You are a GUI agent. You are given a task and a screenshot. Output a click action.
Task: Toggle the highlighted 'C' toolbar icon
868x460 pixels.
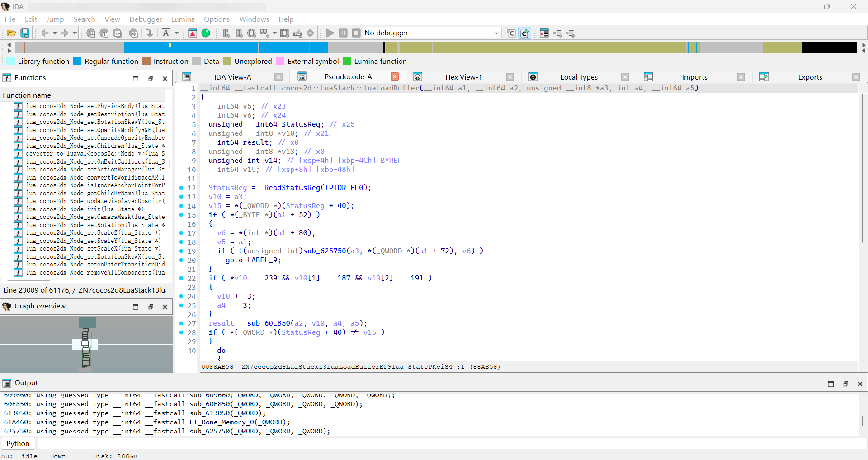click(524, 33)
